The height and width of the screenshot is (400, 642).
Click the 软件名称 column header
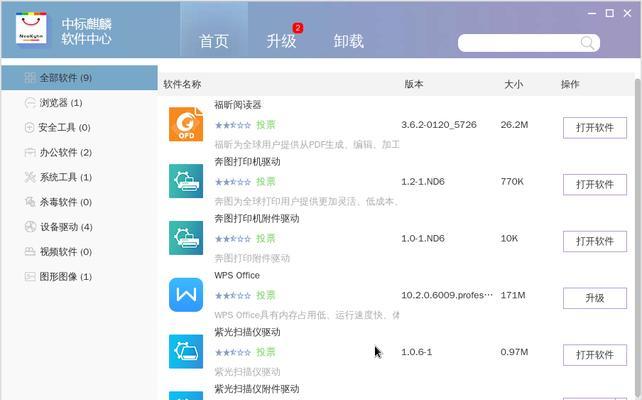[x=182, y=84]
